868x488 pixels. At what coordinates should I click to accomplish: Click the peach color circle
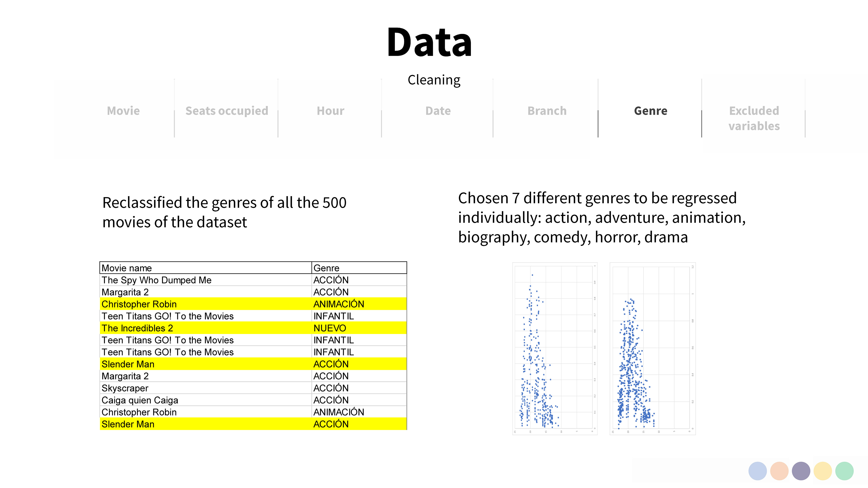pyautogui.click(x=779, y=470)
